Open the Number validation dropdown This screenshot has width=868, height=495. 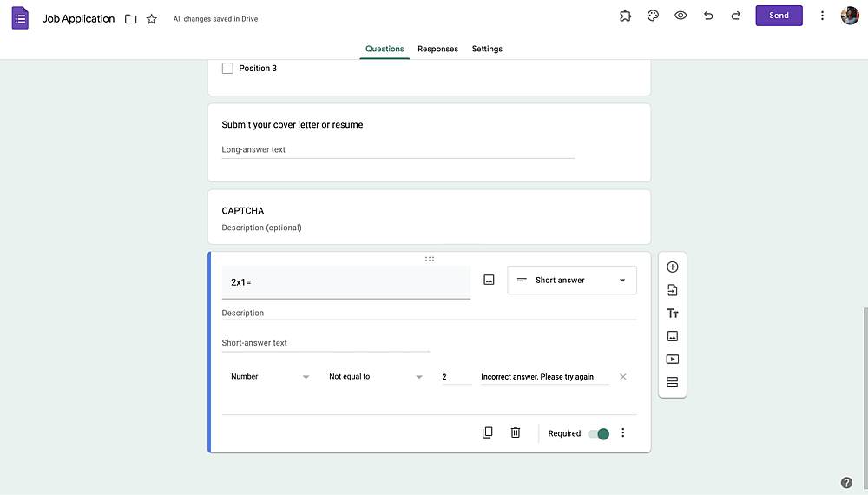click(x=270, y=377)
